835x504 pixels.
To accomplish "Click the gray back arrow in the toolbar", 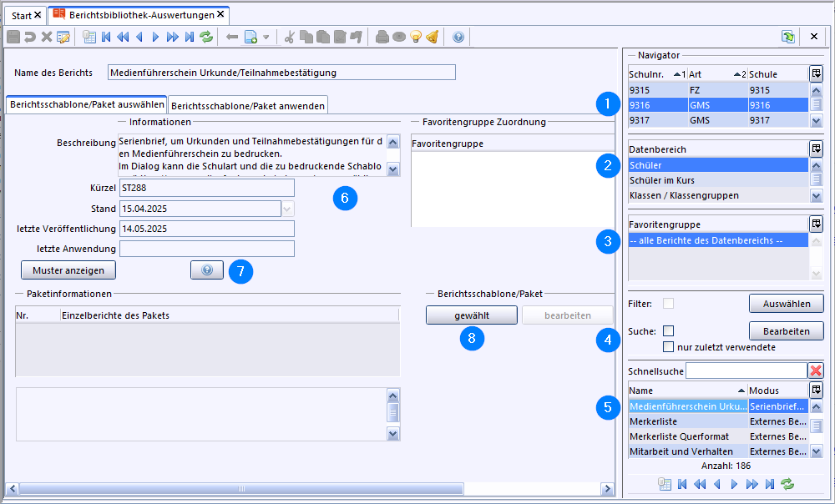I will point(231,37).
